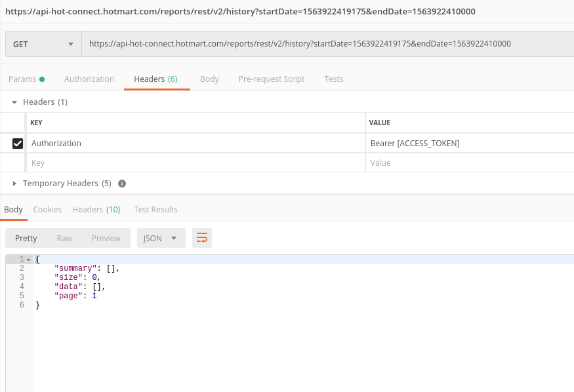Select the request Body tab

coord(209,79)
